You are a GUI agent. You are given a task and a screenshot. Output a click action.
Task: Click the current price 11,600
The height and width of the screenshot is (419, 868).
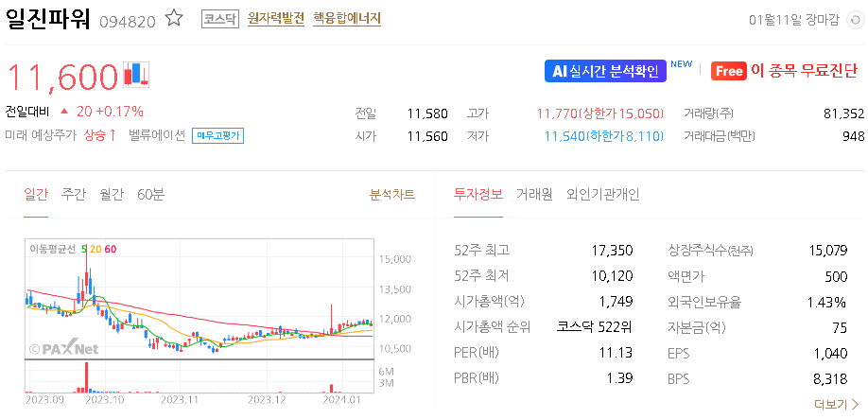[x=62, y=77]
